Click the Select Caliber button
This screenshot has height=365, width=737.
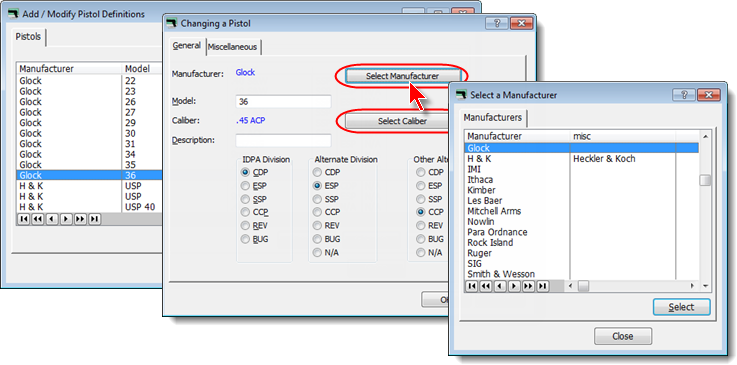tap(402, 121)
